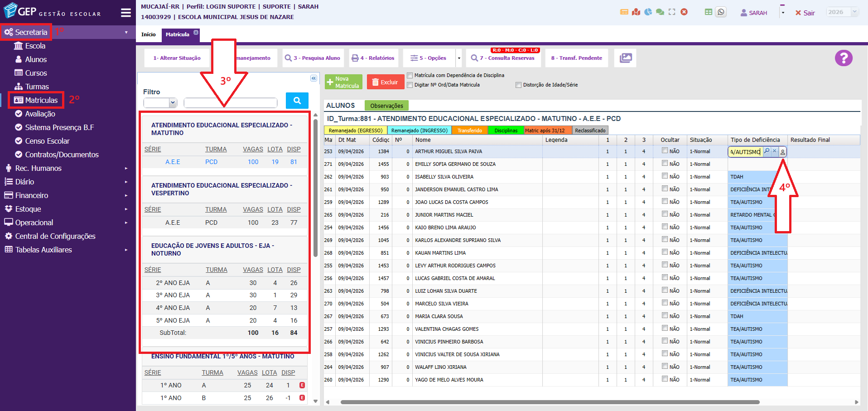Open the image gallery icon button
868x411 pixels.
[626, 58]
